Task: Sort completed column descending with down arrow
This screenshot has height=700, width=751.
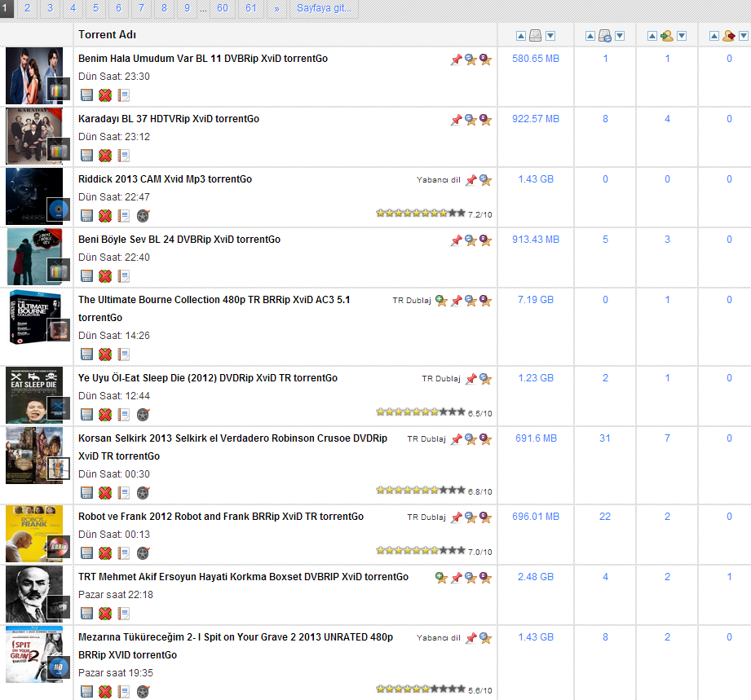Action: 620,36
